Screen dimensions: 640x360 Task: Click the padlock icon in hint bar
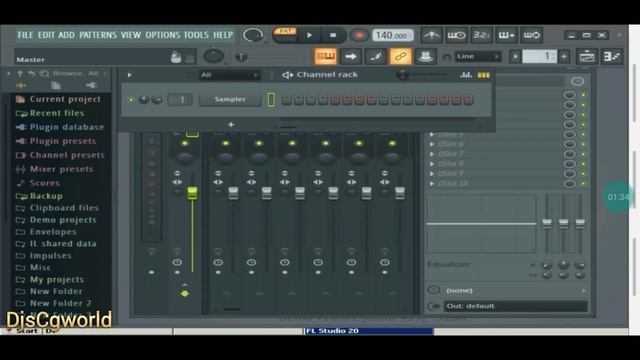coord(176,57)
